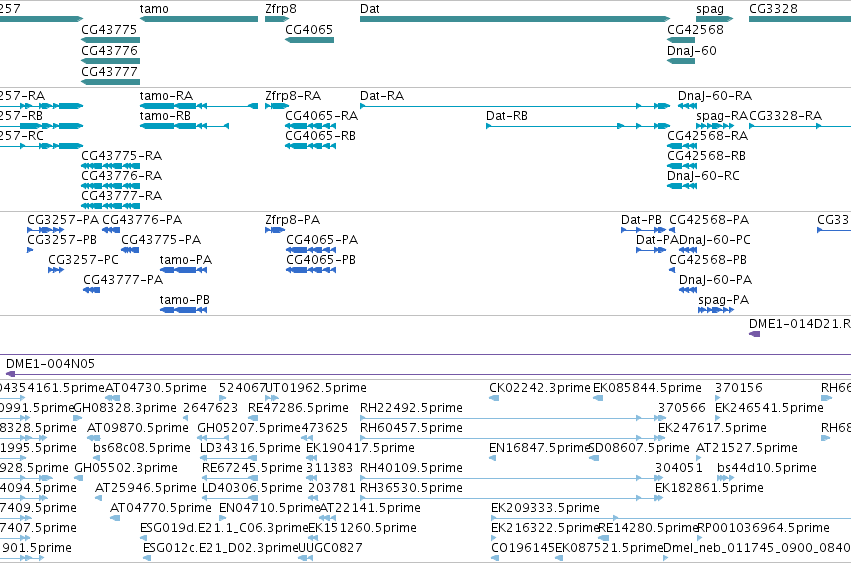Click the 'CG3257-PB' protein label

62,240
